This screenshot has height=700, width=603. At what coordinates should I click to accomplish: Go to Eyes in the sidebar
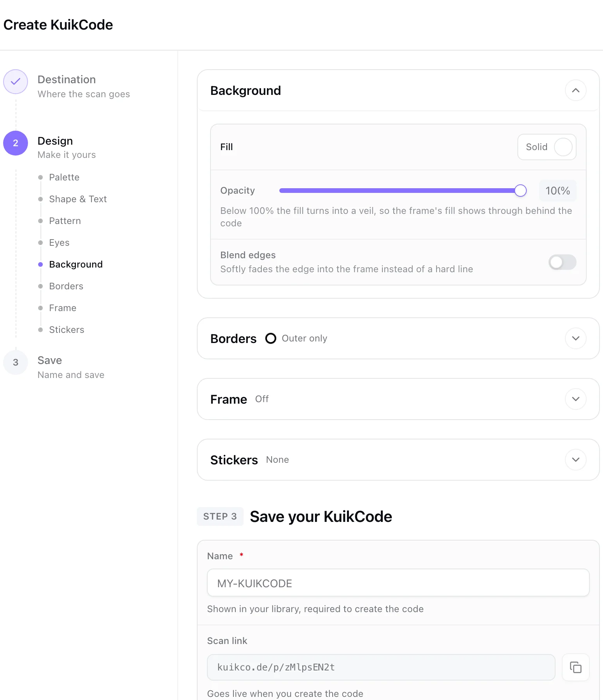point(59,243)
